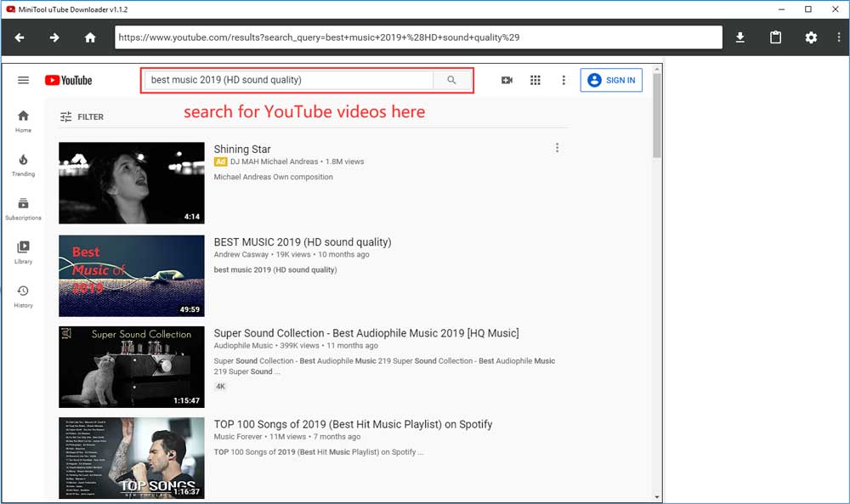This screenshot has height=504, width=850.
Task: Click Music Forever channel name
Action: point(238,436)
